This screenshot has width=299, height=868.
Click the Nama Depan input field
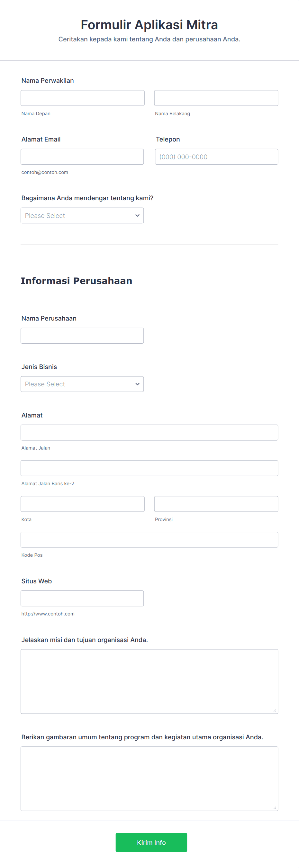[82, 98]
